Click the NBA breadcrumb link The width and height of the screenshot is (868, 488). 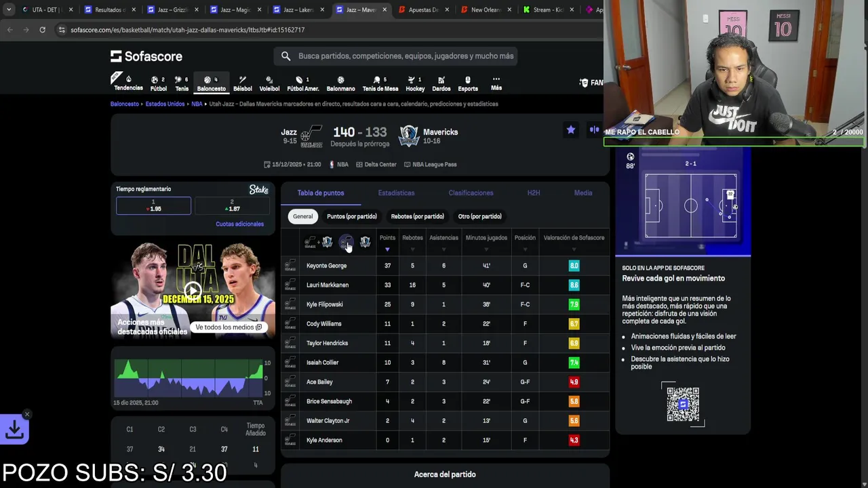(x=197, y=104)
